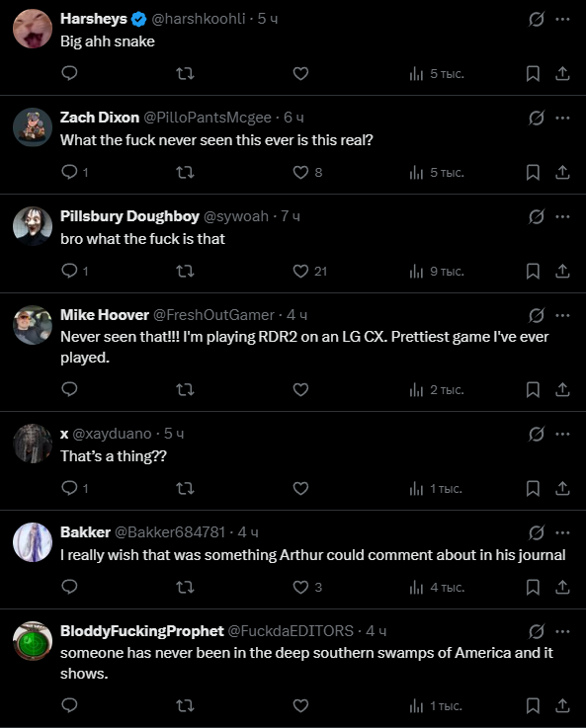Screen dimensions: 586x728
Task: Like BloddyFuckingProphet's swamps reply
Action: (x=300, y=705)
